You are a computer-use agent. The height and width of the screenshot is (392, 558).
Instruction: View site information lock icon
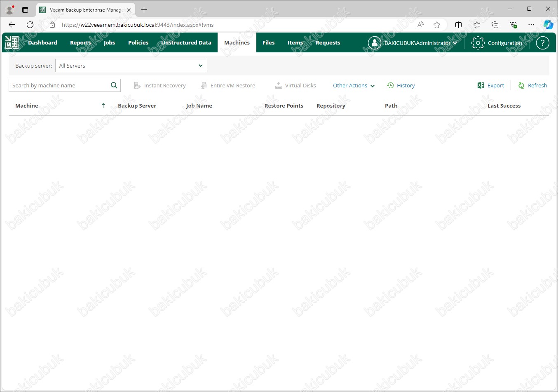coord(52,25)
